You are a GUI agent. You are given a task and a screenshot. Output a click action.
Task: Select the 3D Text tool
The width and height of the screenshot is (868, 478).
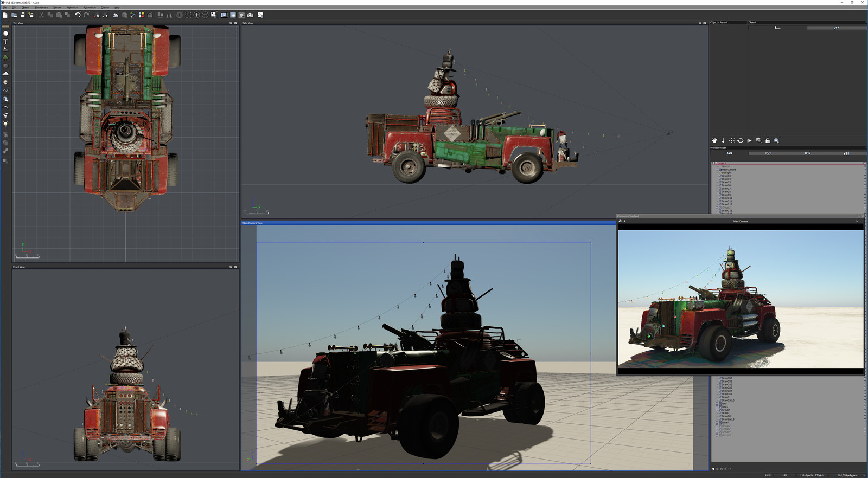coord(5,41)
